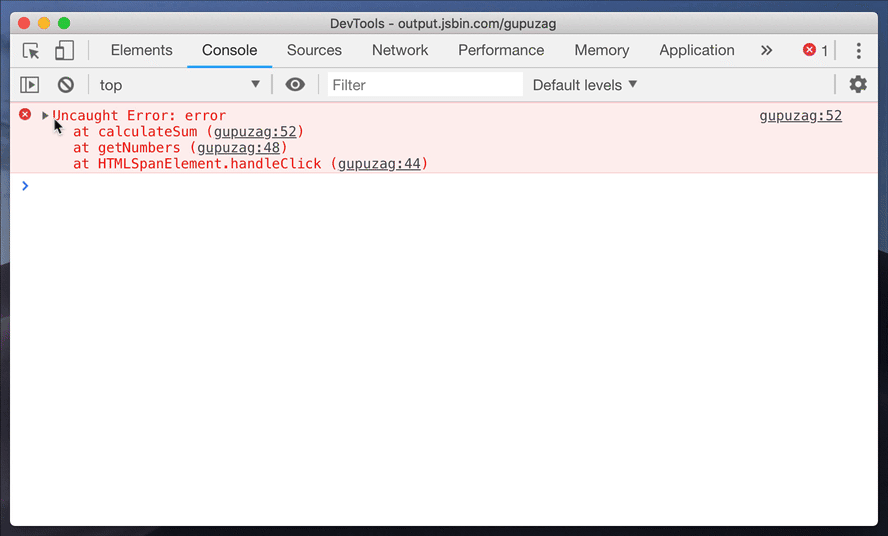Follow the gupuzag:44 handleClick stack link
888x536 pixels.
[380, 164]
